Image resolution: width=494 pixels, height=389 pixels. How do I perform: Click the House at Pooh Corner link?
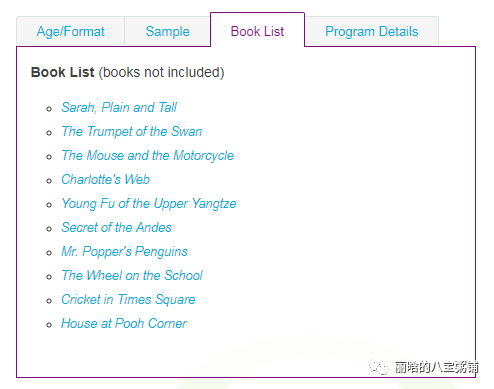[x=124, y=323]
